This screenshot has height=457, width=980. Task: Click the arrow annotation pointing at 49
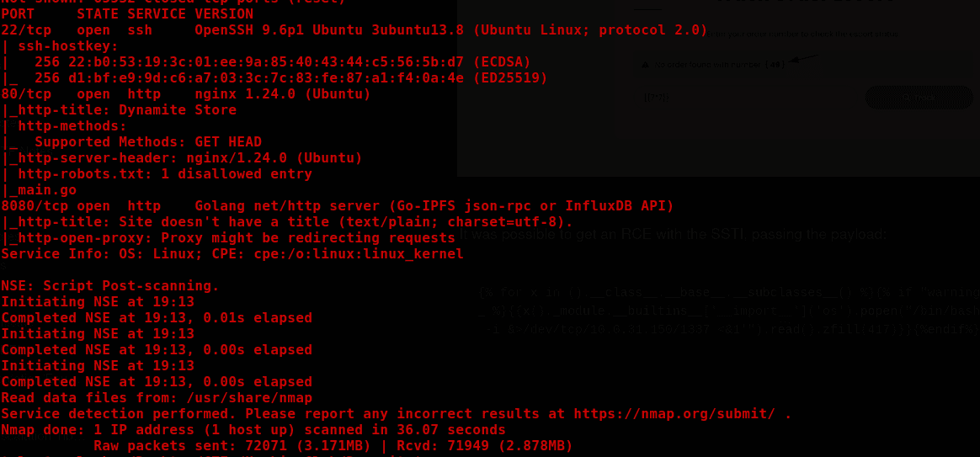tap(804, 58)
